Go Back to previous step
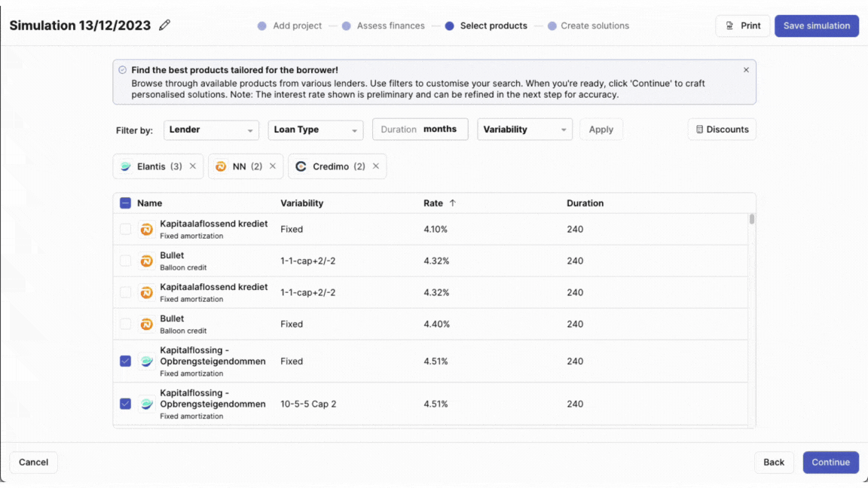This screenshot has width=868, height=488. pyautogui.click(x=773, y=462)
